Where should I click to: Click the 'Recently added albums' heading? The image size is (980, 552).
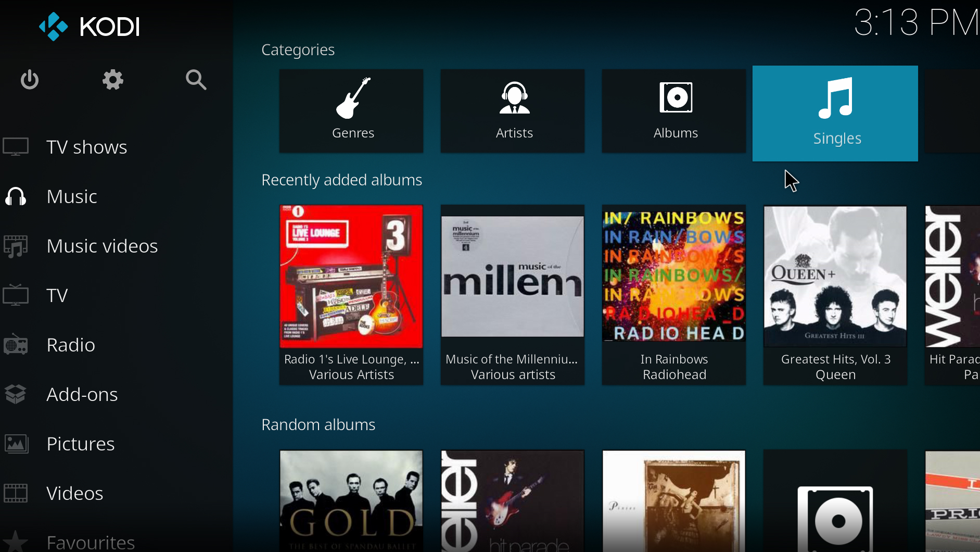(x=341, y=180)
